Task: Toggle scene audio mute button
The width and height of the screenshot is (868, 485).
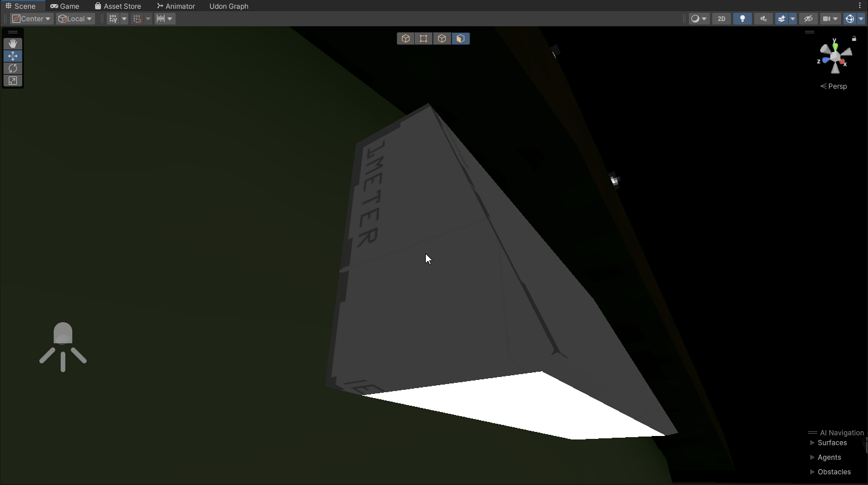Action: coord(763,19)
